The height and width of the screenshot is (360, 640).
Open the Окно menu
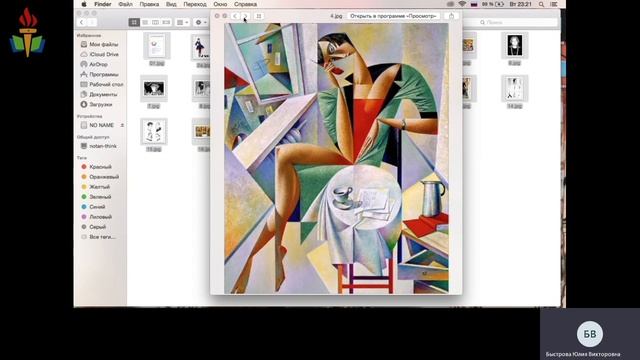(220, 4)
